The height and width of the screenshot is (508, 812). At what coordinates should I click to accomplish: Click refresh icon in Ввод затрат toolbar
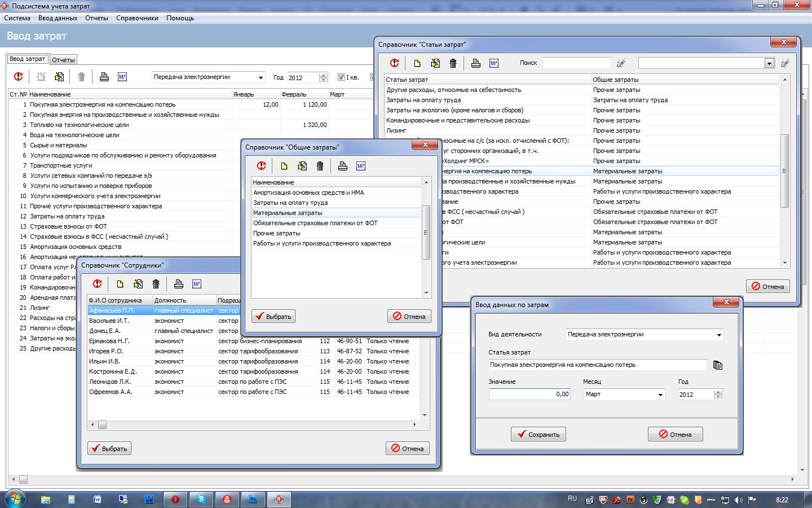[x=19, y=77]
